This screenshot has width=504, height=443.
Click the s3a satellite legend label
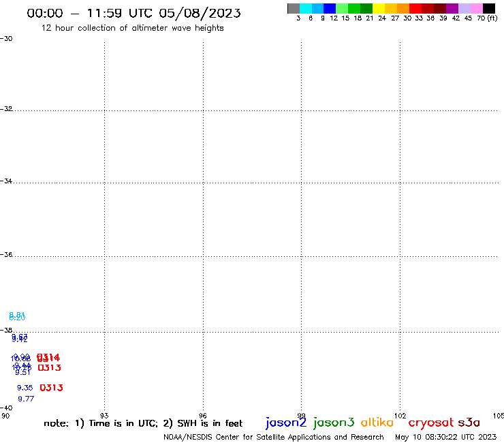point(469,423)
